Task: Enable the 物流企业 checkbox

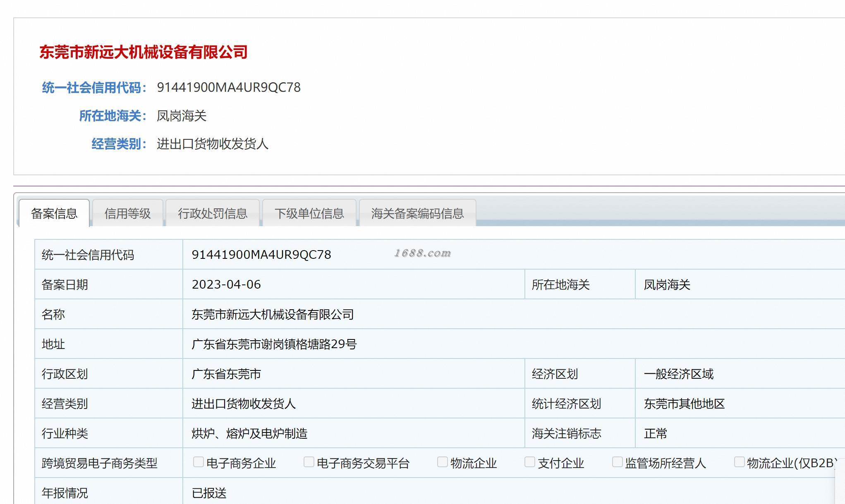Action: [443, 462]
